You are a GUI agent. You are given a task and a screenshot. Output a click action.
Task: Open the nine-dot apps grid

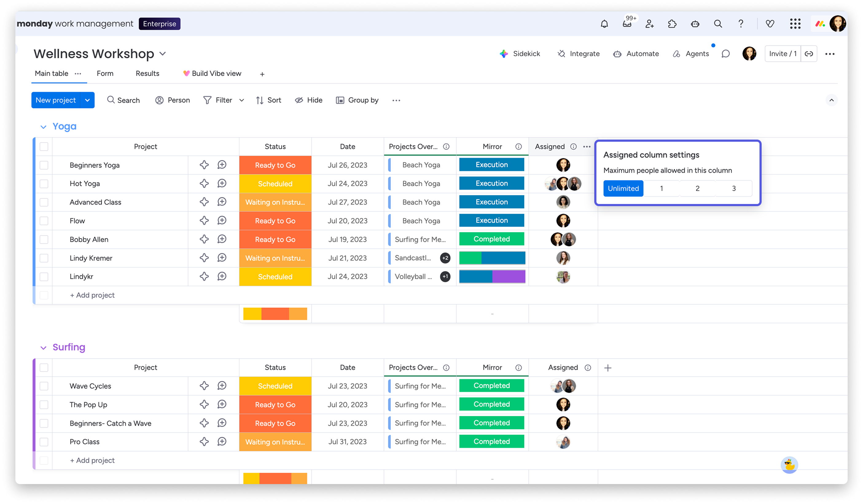(795, 24)
